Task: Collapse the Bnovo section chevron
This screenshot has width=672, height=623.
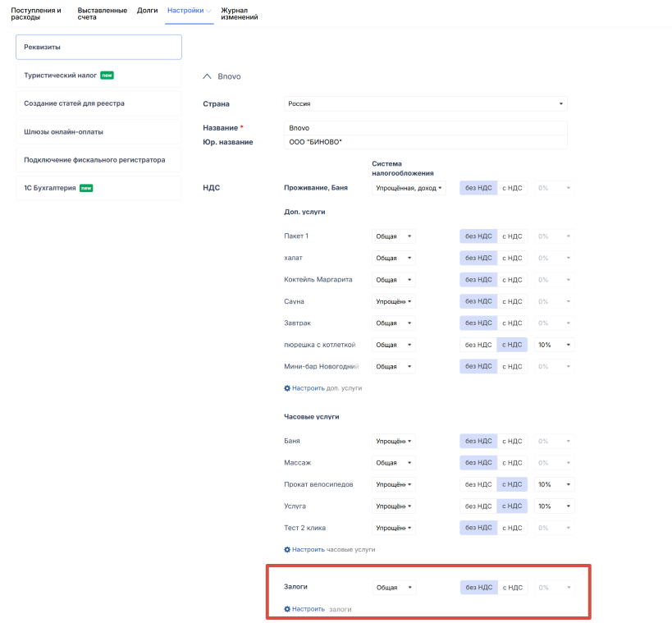Action: click(207, 76)
